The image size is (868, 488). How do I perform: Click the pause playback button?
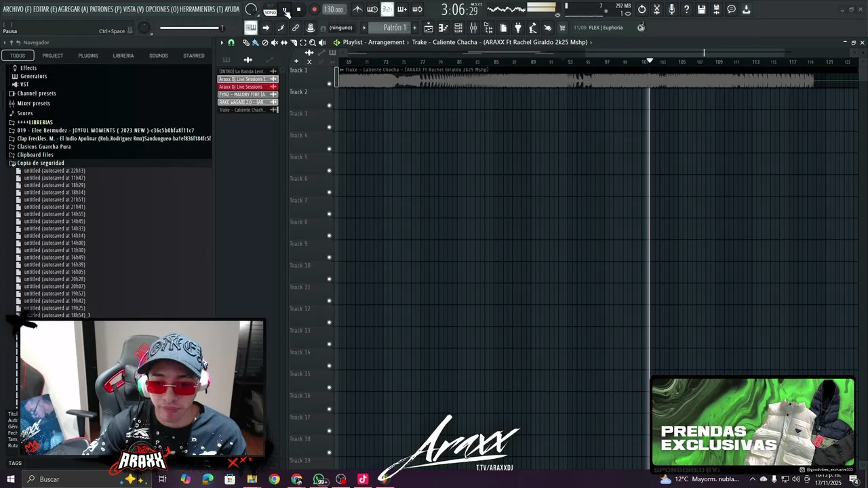pos(285,9)
